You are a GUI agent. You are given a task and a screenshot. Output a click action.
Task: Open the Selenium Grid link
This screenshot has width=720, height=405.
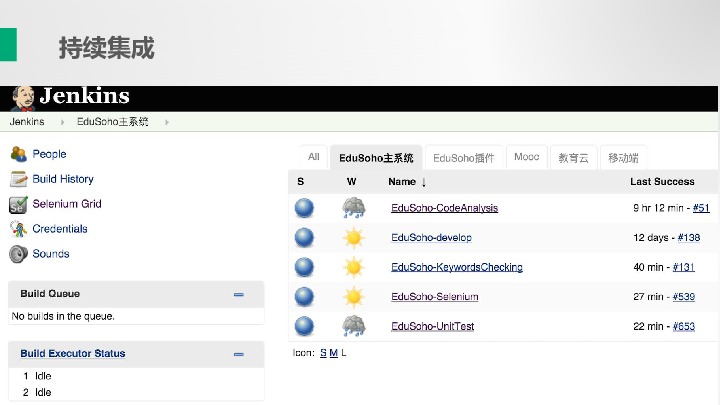[x=67, y=203]
